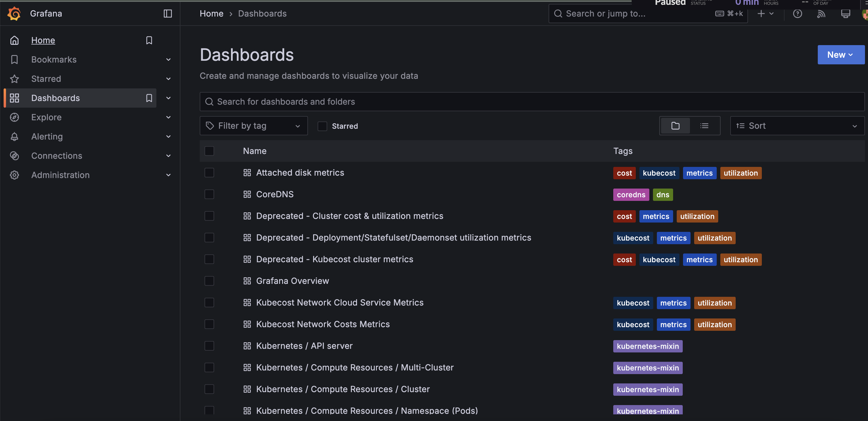Enable the Starred filter checkbox
This screenshot has width=868, height=421.
(x=322, y=126)
